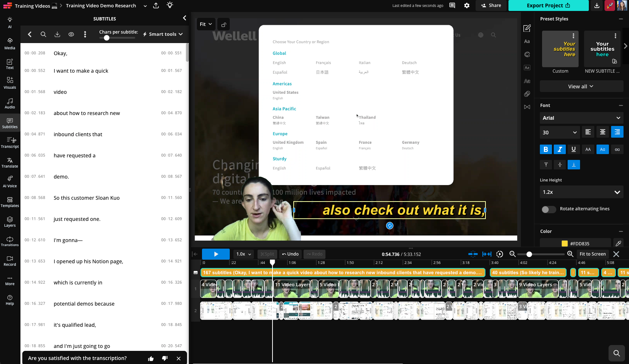
Task: Zoom out on the timeline
Action: coord(512,254)
